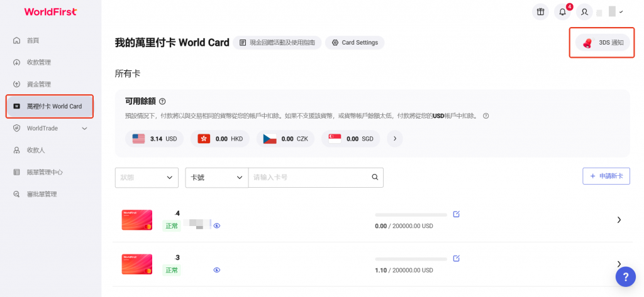Reveal card number for card ending 3
Screen dimensions: 644x297
point(217,270)
